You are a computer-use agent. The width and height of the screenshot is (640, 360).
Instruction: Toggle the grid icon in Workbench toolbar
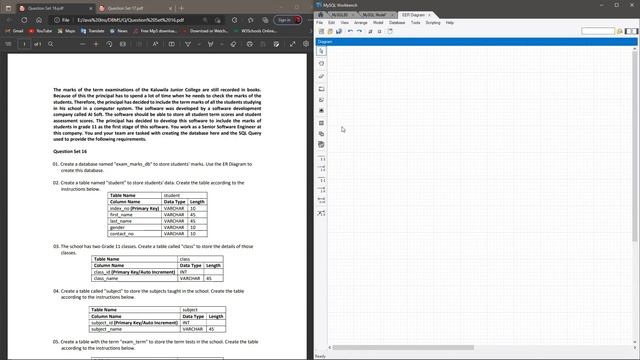[370, 31]
